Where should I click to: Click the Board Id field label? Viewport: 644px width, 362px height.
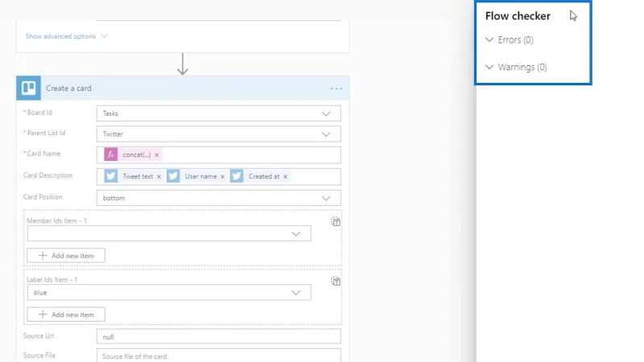(38, 113)
